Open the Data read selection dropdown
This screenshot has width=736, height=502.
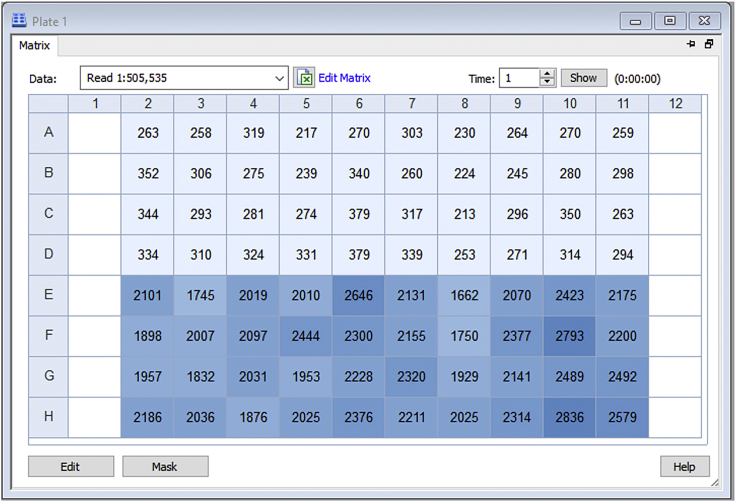[x=279, y=78]
